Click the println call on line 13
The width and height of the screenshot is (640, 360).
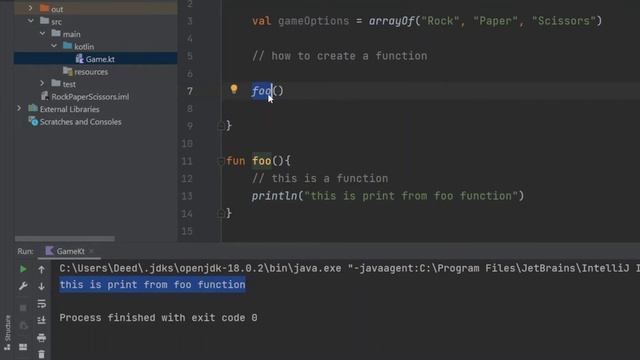[x=274, y=196]
